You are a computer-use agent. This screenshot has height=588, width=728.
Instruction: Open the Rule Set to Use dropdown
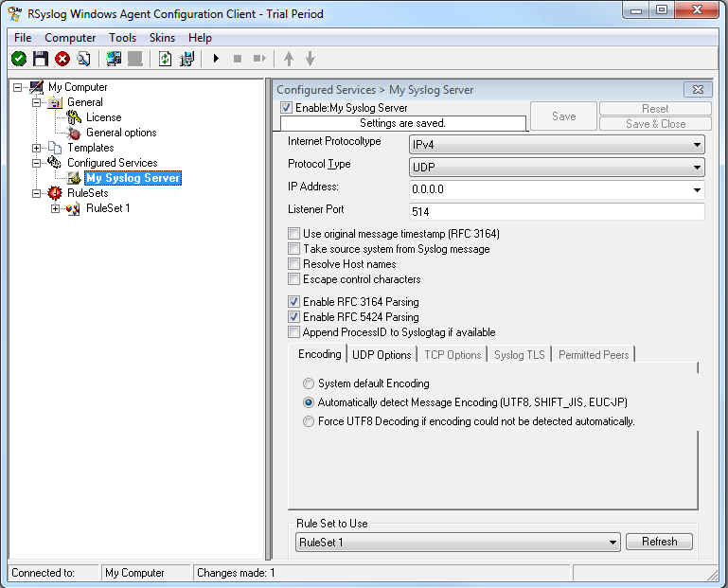point(458,542)
